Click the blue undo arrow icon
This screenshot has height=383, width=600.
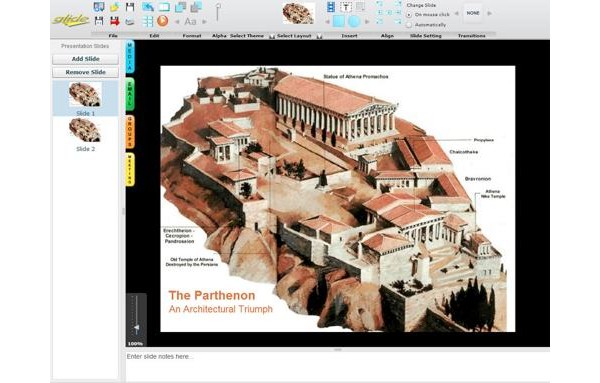148,7
